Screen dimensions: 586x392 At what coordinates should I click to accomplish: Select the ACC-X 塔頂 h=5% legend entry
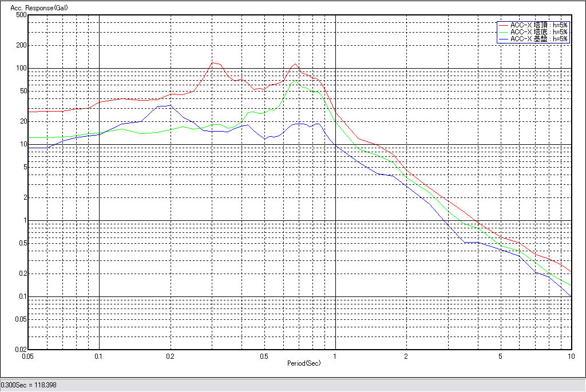(539, 25)
